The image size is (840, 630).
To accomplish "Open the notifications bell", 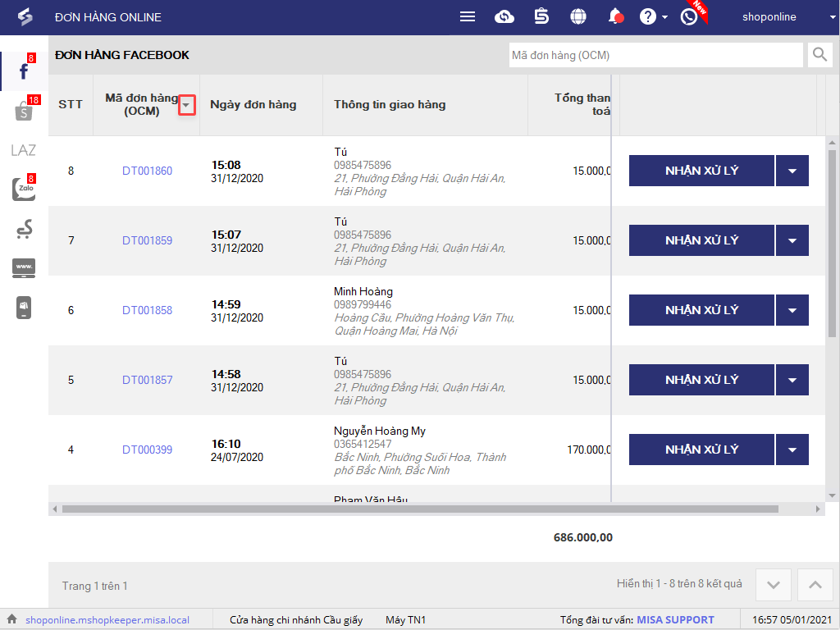I will click(x=614, y=16).
